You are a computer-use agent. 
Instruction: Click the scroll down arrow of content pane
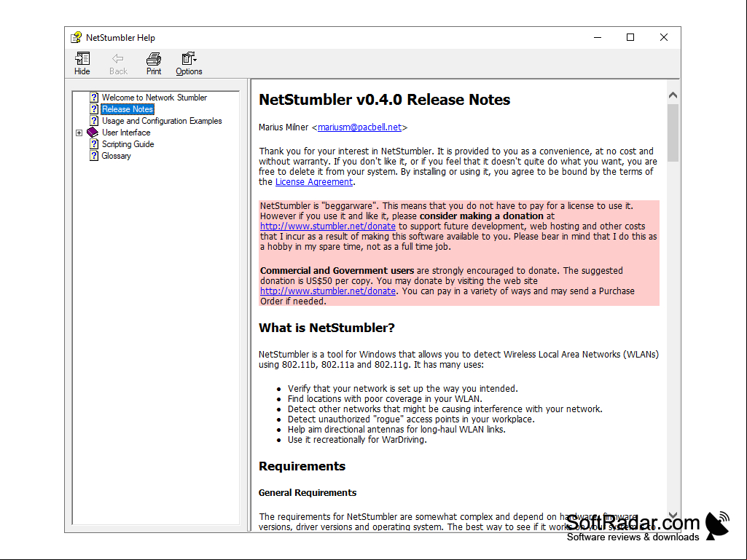673,515
